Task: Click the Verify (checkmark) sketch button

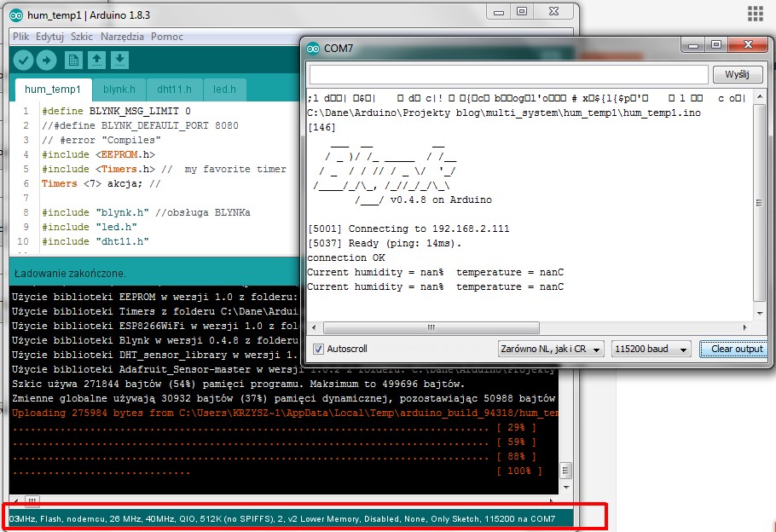Action: point(22,59)
